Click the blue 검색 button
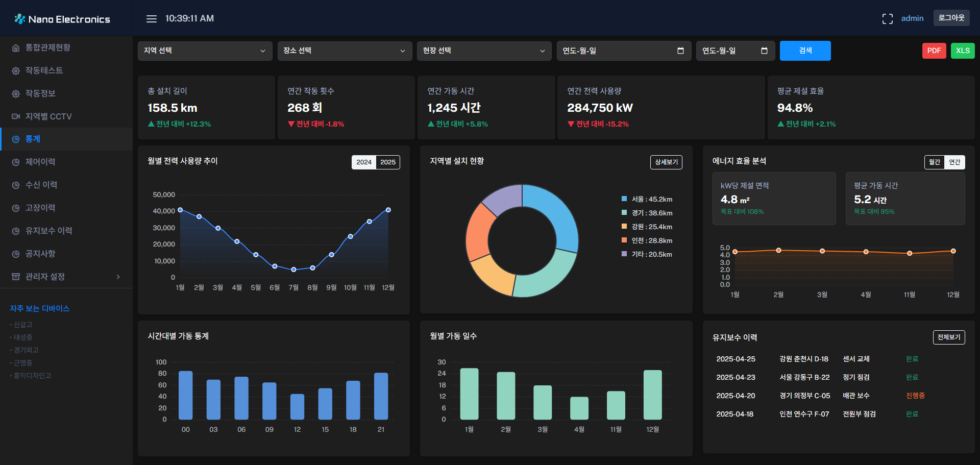This screenshot has height=465, width=980. [805, 51]
